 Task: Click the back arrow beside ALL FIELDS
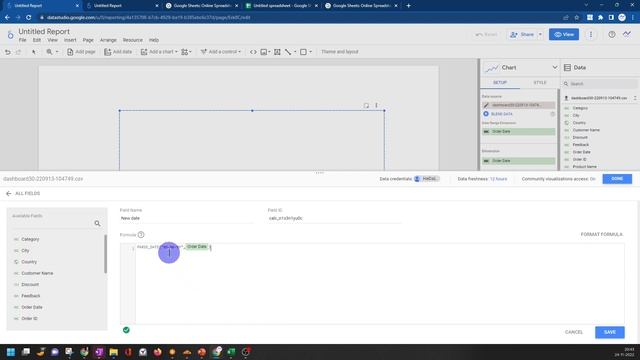(x=9, y=193)
